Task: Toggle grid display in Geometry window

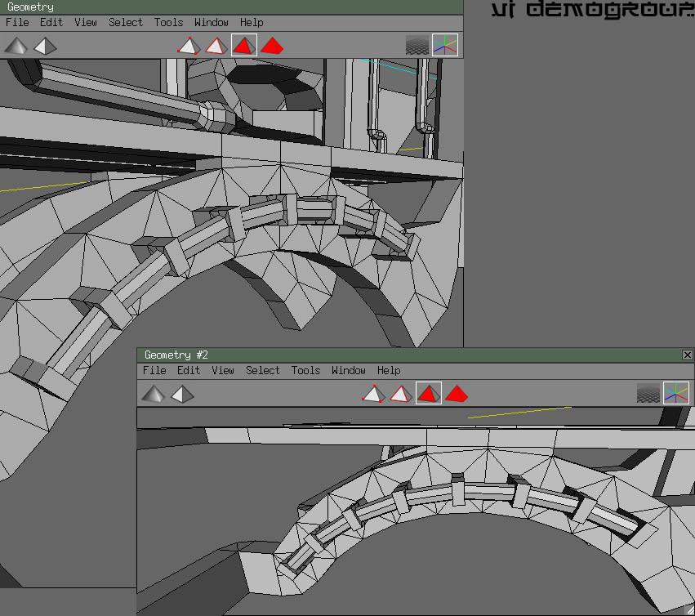Action: coord(417,46)
